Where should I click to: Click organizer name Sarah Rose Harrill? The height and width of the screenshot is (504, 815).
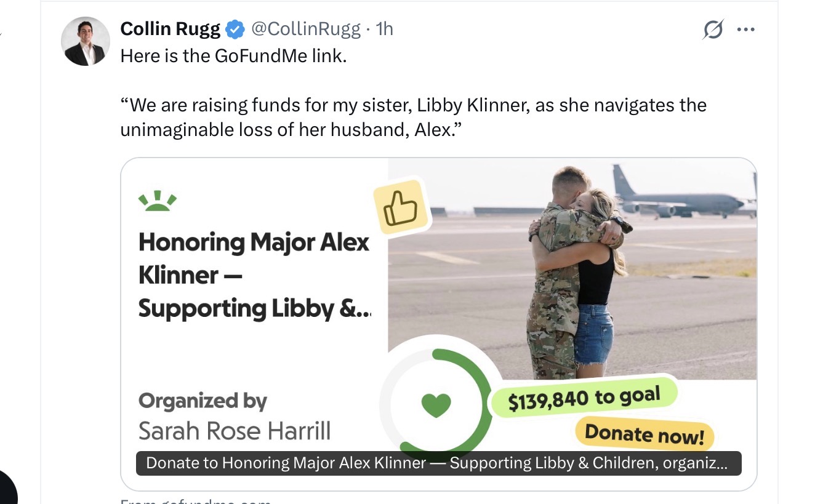(234, 431)
